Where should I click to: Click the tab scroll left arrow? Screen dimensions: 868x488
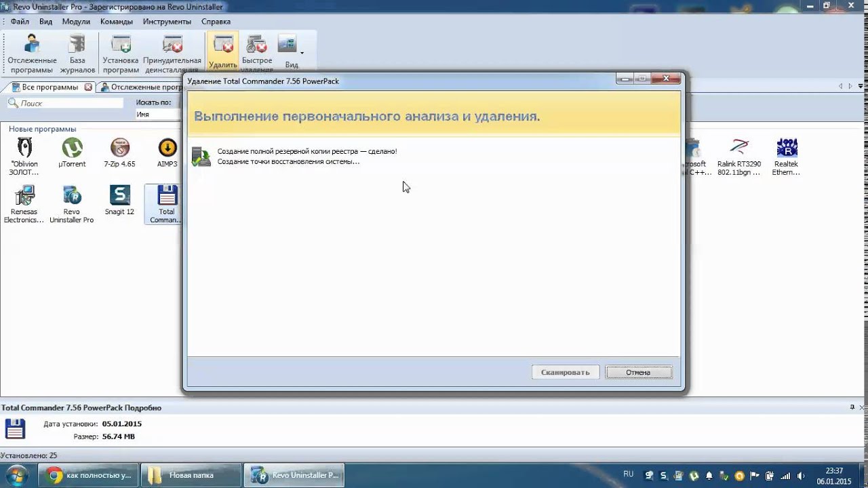point(842,87)
